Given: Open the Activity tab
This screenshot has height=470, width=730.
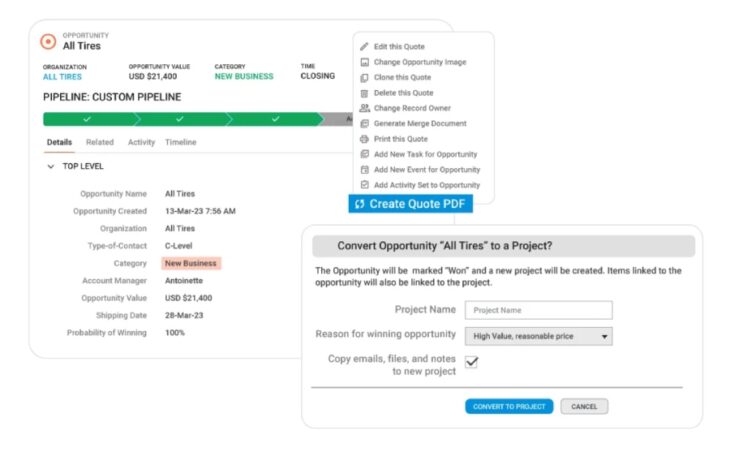Looking at the screenshot, I should tap(141, 142).
